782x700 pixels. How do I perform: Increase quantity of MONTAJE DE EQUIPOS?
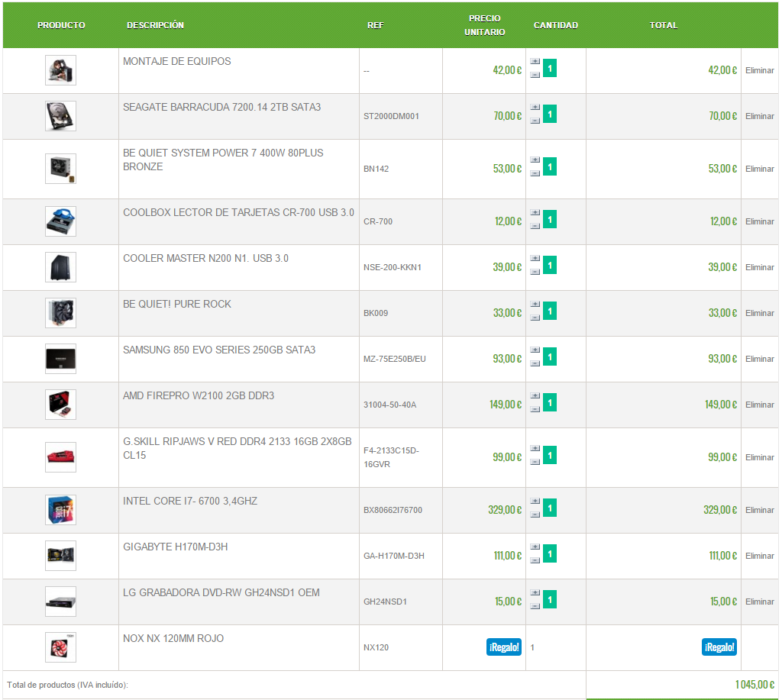pos(535,61)
